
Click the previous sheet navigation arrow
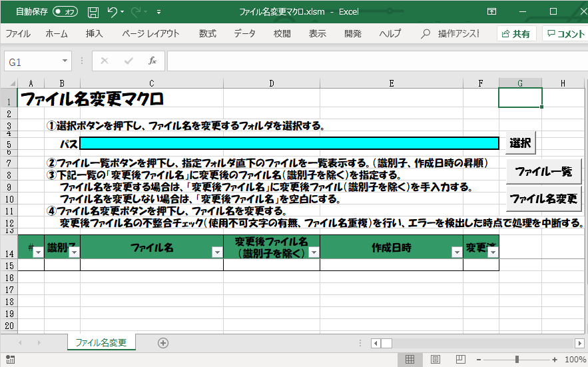(20, 343)
